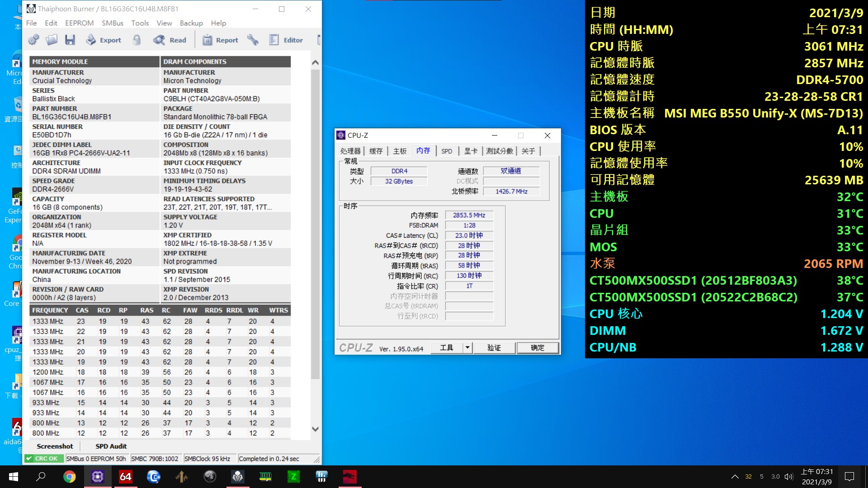Click the blue C swirl taskbar icon
Screen dimensions: 868x488
(x=154, y=477)
